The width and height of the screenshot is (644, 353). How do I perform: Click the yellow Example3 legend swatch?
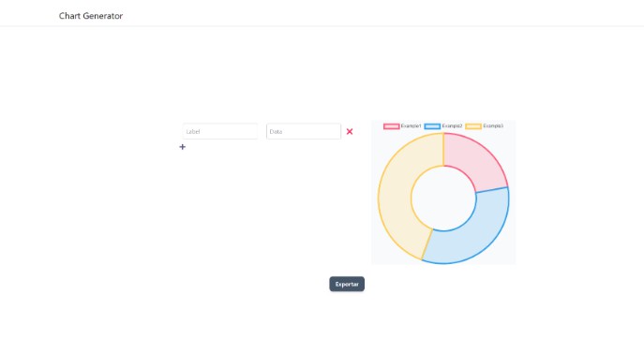(473, 126)
